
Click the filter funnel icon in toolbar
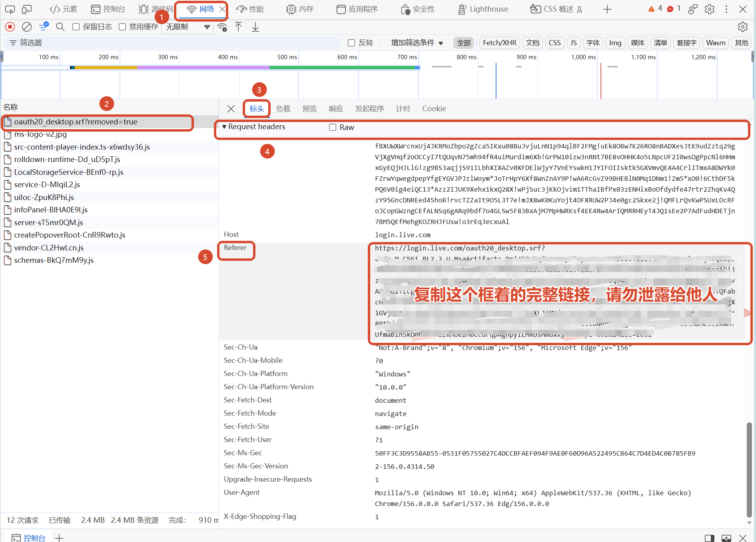coord(44,27)
